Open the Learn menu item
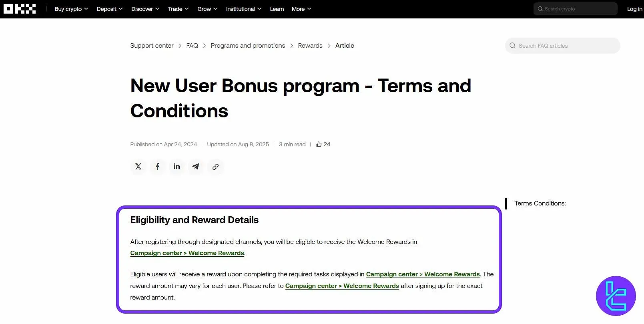 tap(277, 9)
